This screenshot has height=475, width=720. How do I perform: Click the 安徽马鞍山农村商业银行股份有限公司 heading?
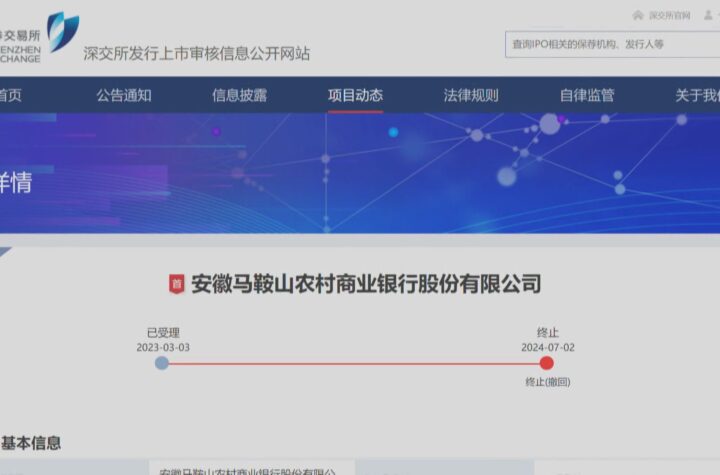point(365,284)
